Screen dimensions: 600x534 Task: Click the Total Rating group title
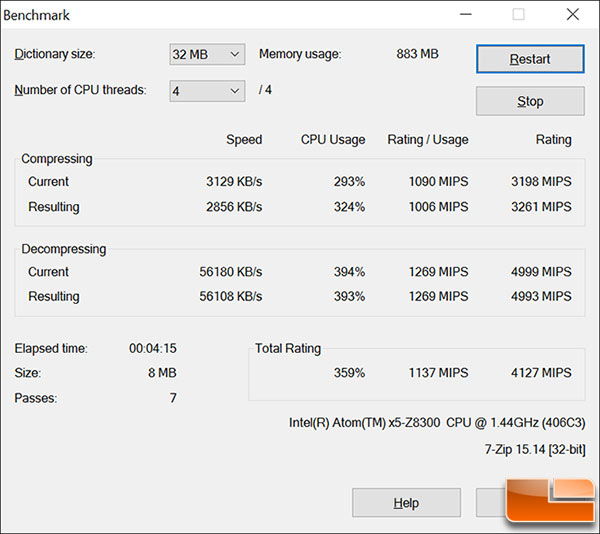point(288,348)
